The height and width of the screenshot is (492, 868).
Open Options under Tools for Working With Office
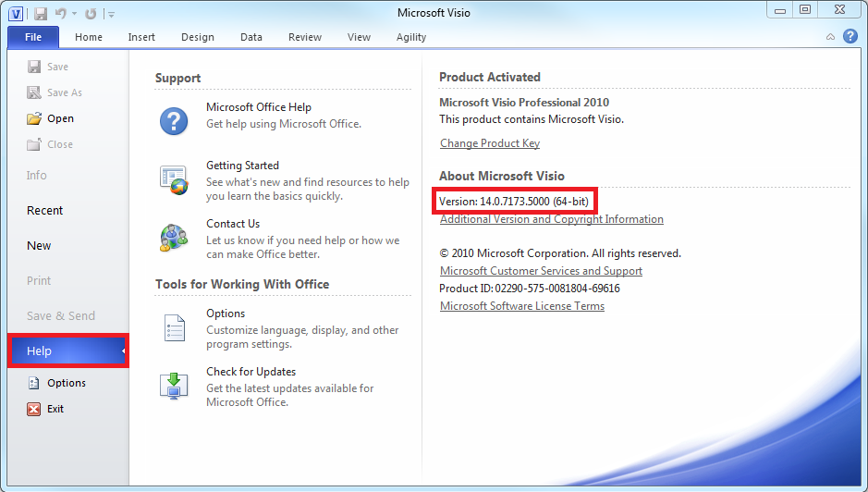[x=226, y=314]
